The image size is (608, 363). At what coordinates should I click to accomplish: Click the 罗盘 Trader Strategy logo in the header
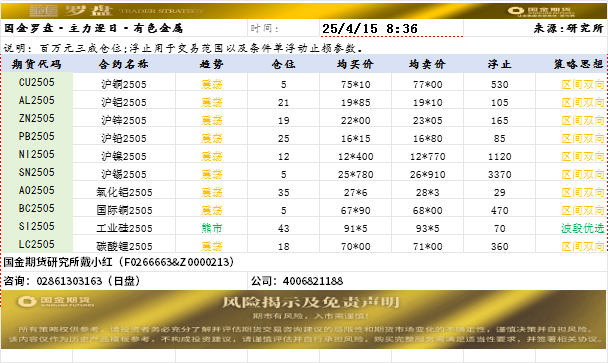coord(116,10)
